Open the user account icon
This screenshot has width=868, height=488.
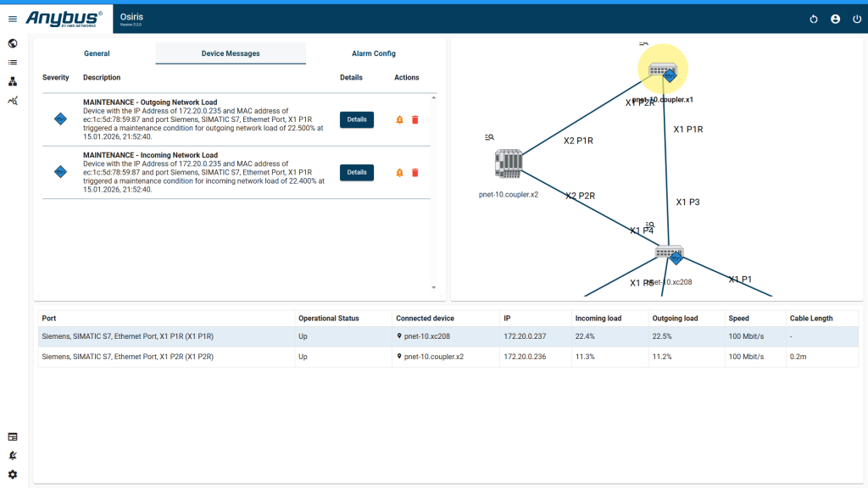(x=835, y=19)
